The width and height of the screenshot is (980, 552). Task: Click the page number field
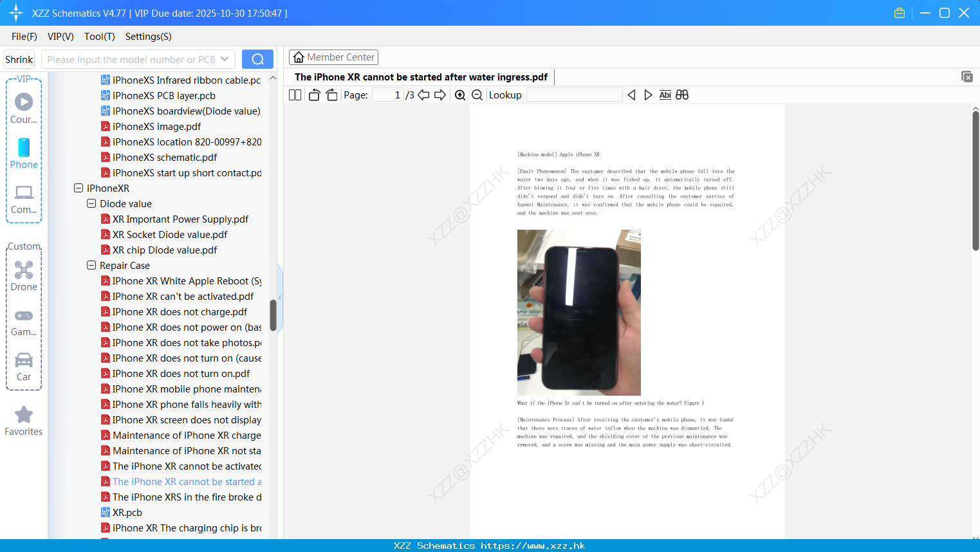pos(388,95)
